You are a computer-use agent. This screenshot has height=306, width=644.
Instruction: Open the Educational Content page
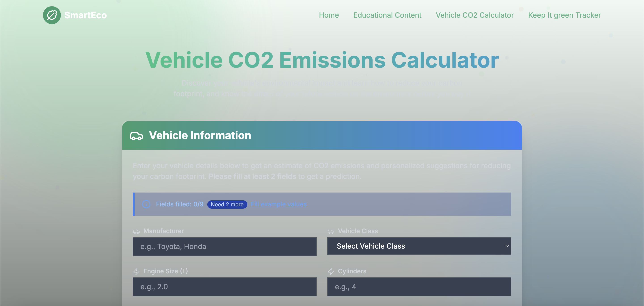click(387, 15)
